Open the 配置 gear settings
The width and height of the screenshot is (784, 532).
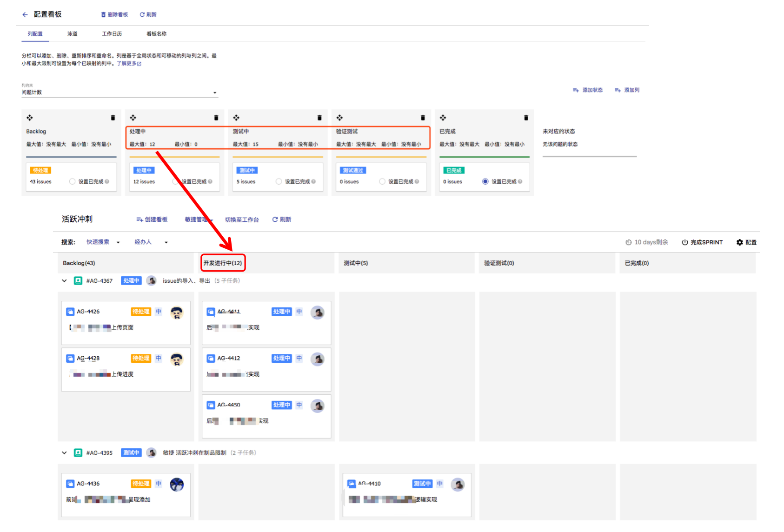[746, 242]
